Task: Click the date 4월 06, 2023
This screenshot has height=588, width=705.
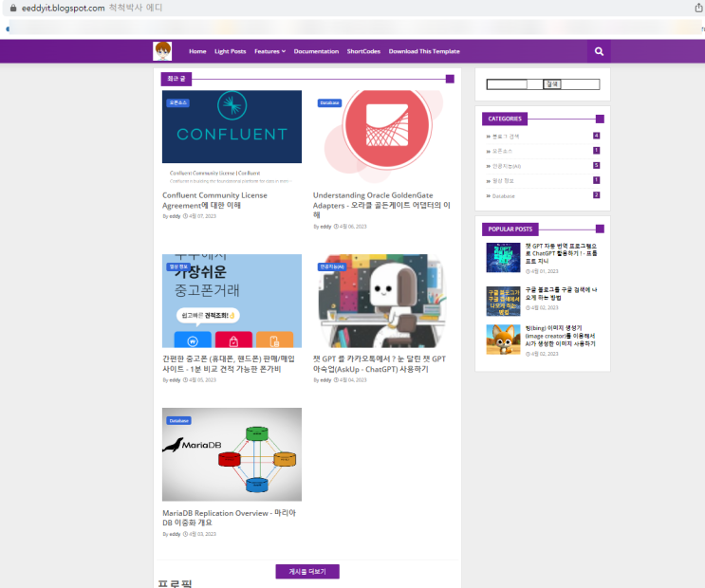Action: click(x=353, y=227)
